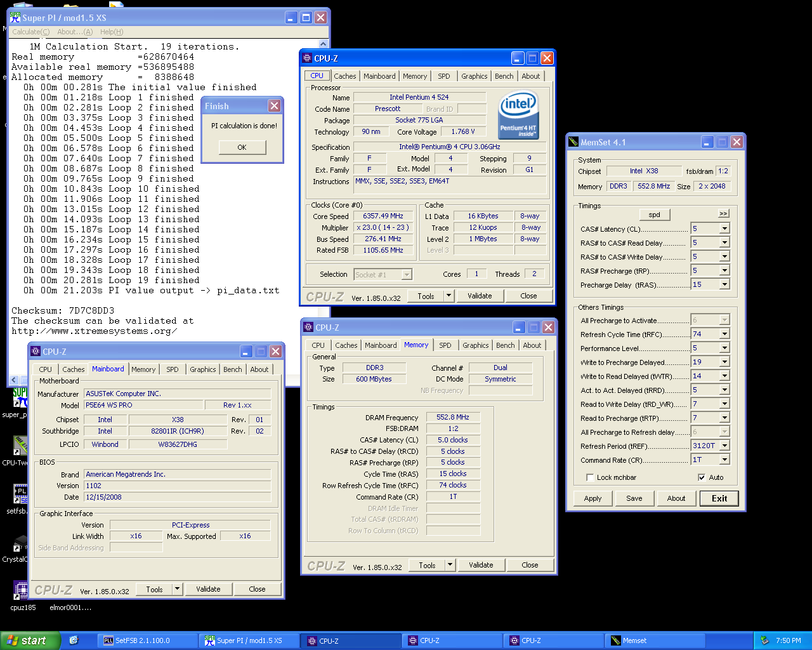
Task: Select the Memory tab in the CPU-Z Mainboard window
Action: pos(143,369)
